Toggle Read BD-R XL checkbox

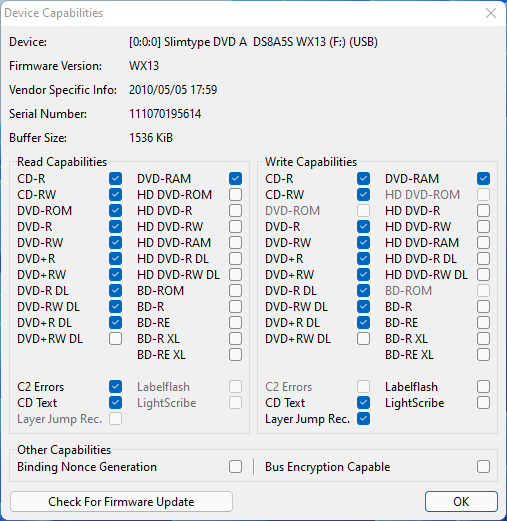tap(235, 338)
